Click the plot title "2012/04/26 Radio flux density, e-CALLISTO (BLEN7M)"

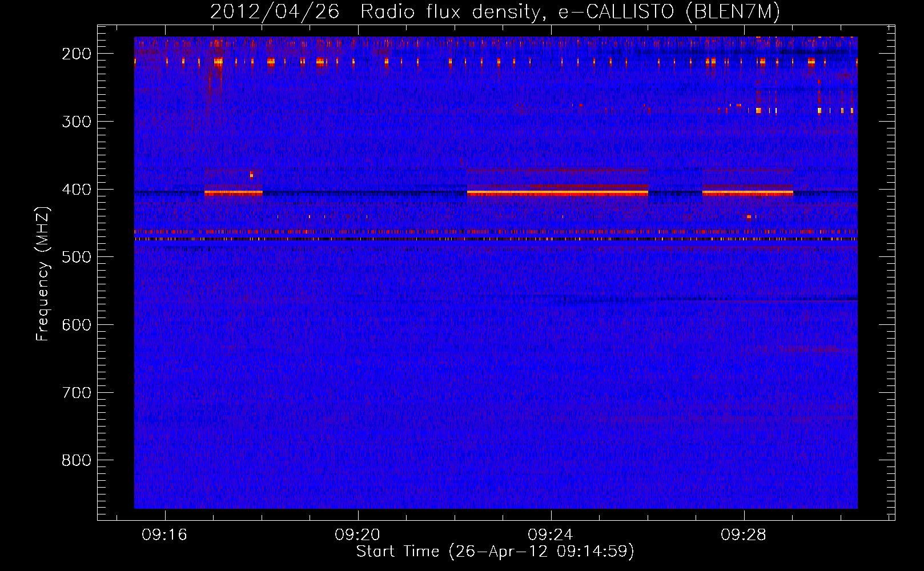[495, 11]
